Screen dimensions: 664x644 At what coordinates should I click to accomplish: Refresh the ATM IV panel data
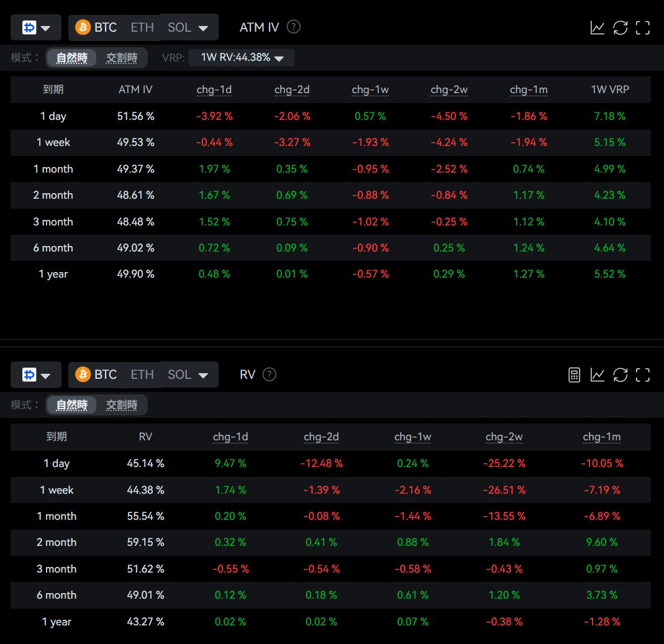pyautogui.click(x=621, y=28)
